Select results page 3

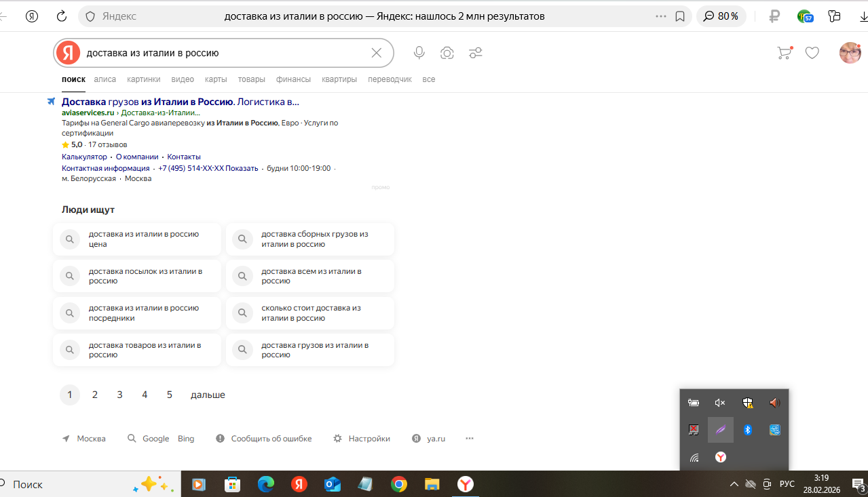click(119, 395)
